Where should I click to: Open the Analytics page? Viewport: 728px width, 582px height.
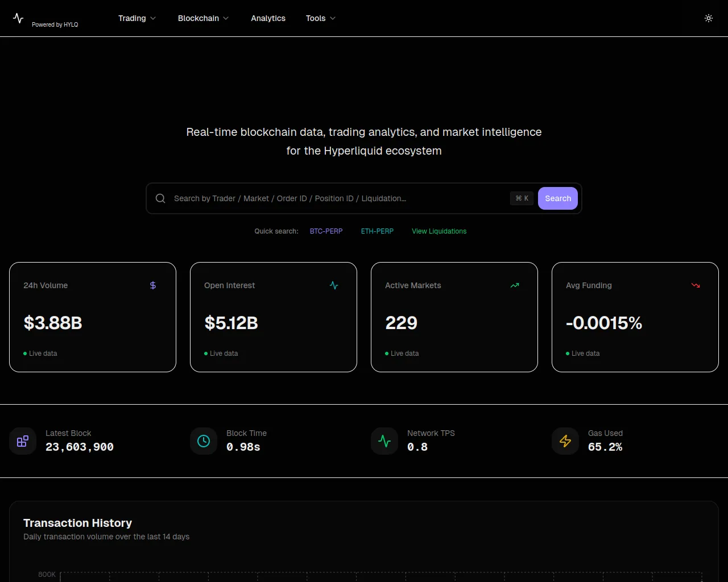coord(268,18)
